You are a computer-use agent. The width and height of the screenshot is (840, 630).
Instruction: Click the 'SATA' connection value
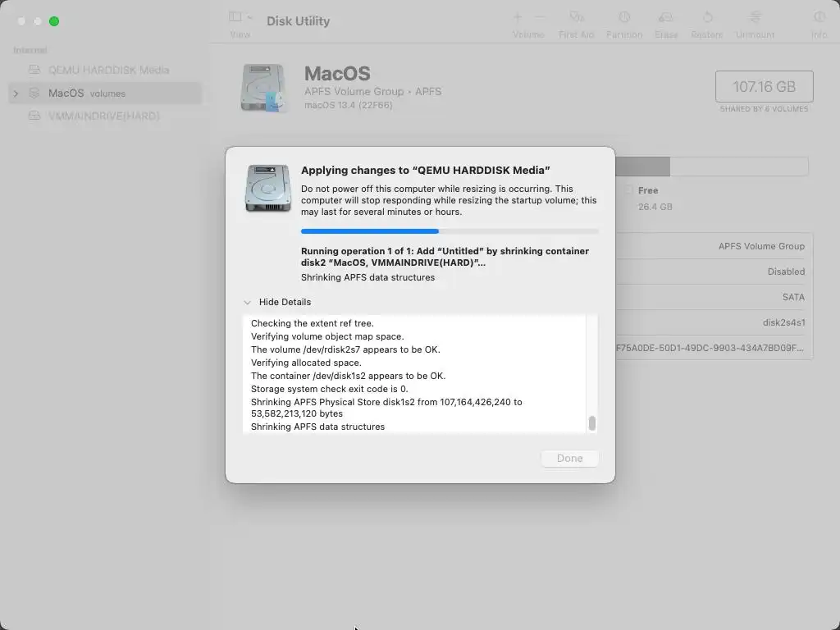click(793, 297)
